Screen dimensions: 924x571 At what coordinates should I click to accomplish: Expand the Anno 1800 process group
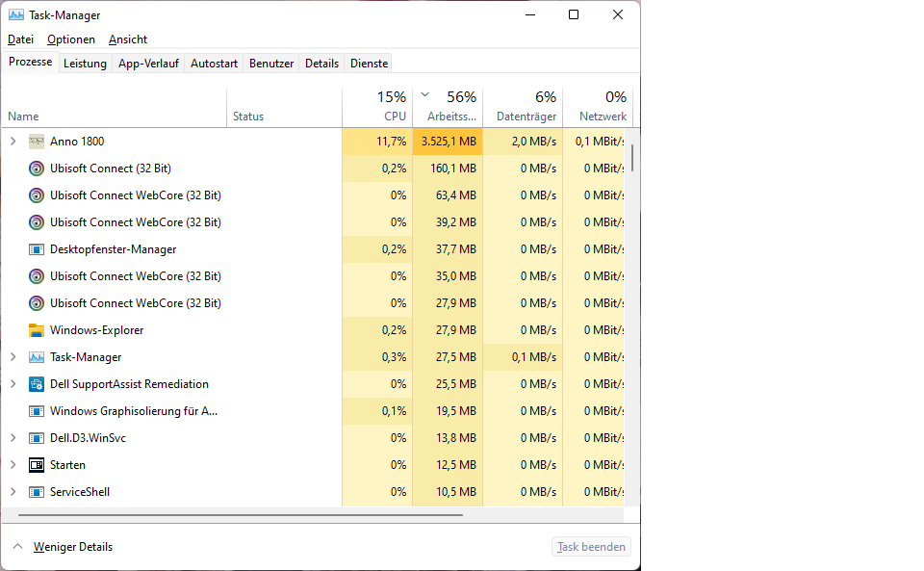[13, 142]
